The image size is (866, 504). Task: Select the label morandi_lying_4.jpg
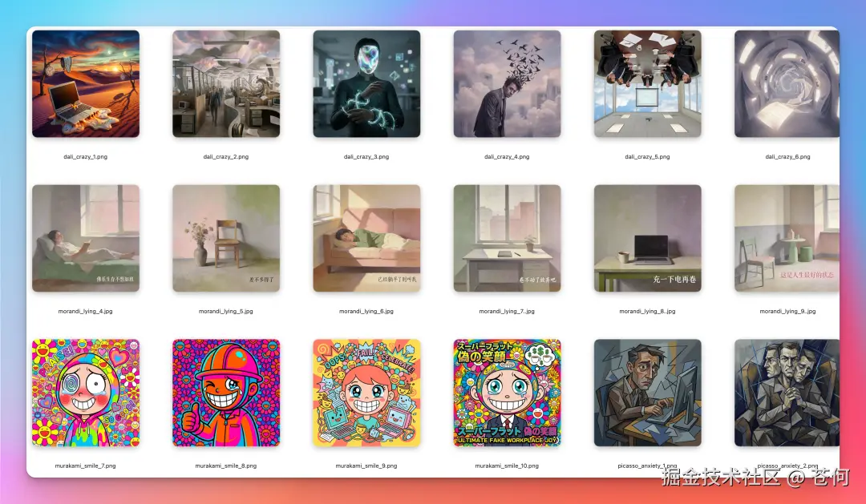(x=86, y=312)
